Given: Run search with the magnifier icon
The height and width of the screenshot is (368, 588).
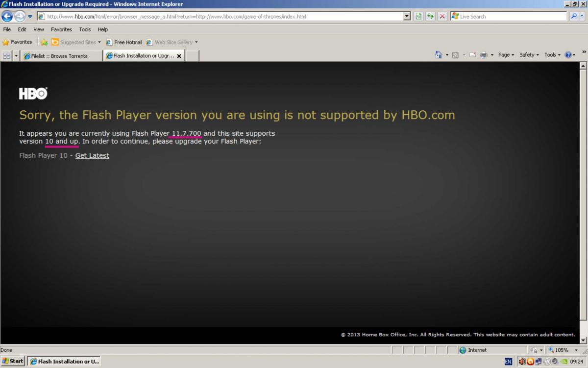Looking at the screenshot, I should (574, 16).
